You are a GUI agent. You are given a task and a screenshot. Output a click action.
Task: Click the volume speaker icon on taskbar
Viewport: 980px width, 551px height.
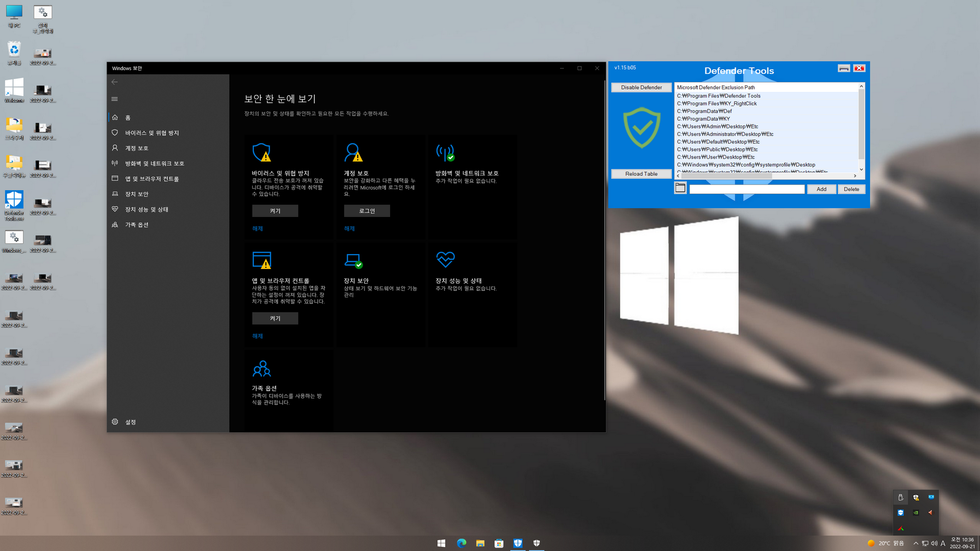click(934, 543)
